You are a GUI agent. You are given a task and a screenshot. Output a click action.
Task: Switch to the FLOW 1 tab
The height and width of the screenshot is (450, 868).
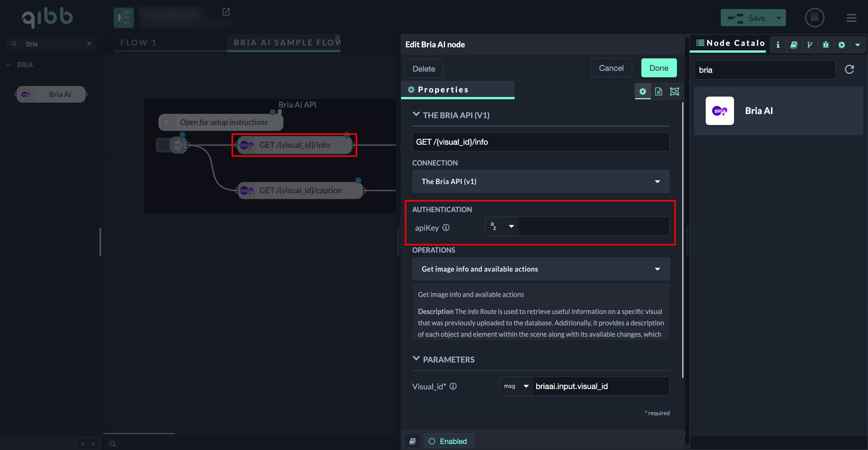(x=138, y=42)
